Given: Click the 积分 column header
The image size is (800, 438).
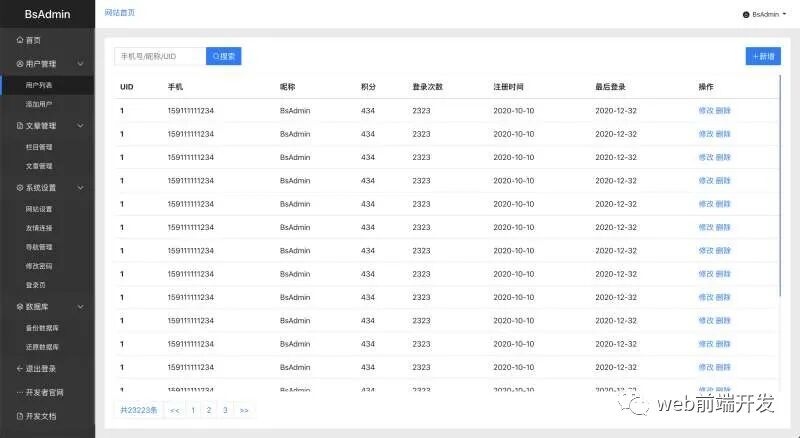Looking at the screenshot, I should click(x=368, y=87).
